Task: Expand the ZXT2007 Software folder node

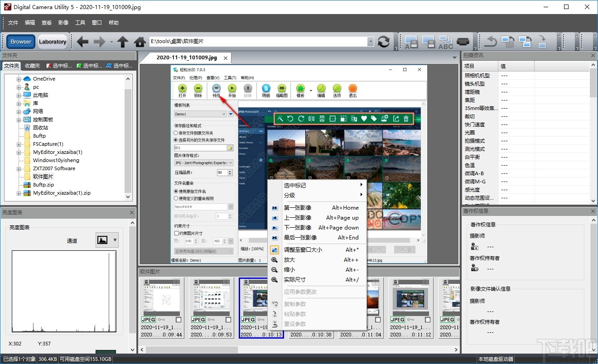Action: (19, 168)
